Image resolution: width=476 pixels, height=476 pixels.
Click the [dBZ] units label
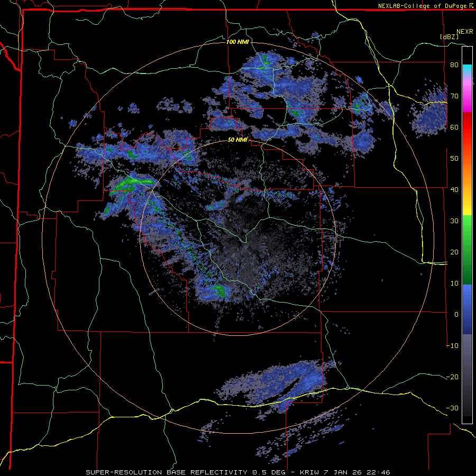(449, 36)
